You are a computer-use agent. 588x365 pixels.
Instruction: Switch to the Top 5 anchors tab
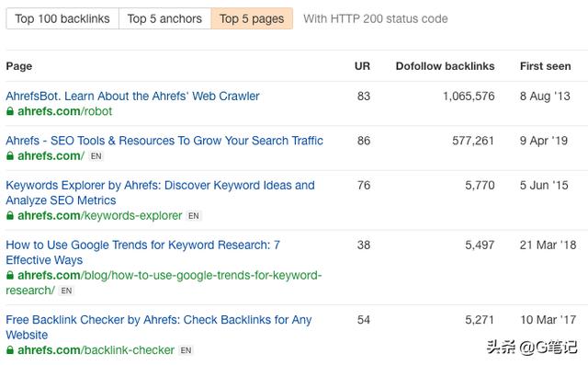(164, 18)
